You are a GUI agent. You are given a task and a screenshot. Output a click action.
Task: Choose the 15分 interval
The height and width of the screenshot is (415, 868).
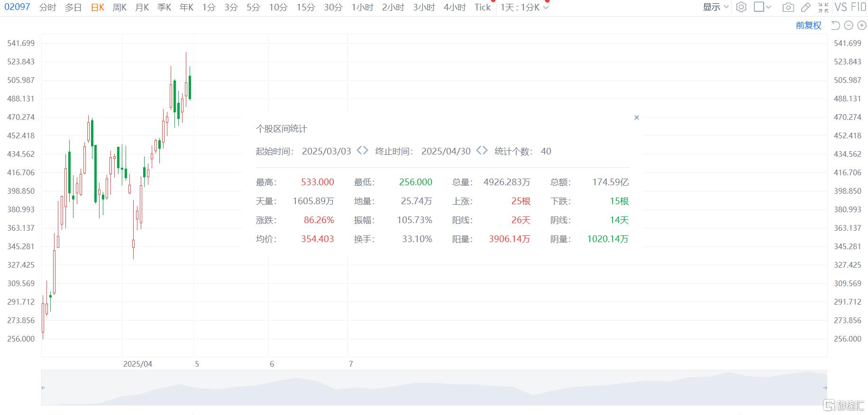point(306,7)
